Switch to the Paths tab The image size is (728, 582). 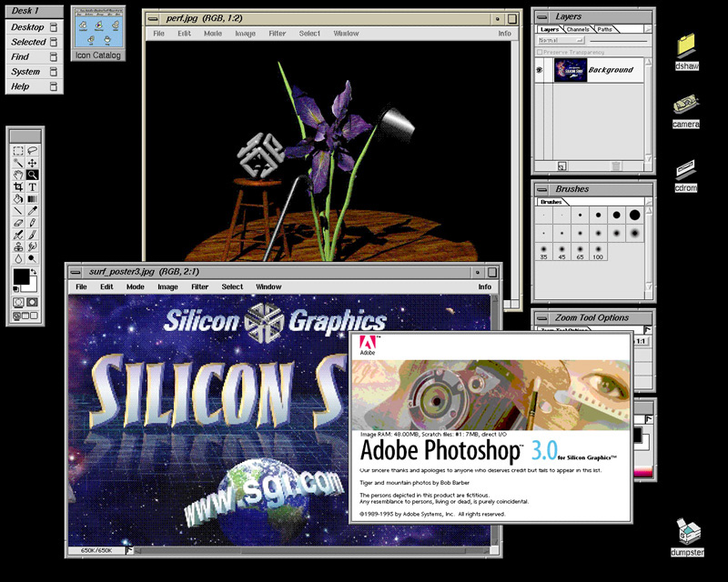(604, 29)
